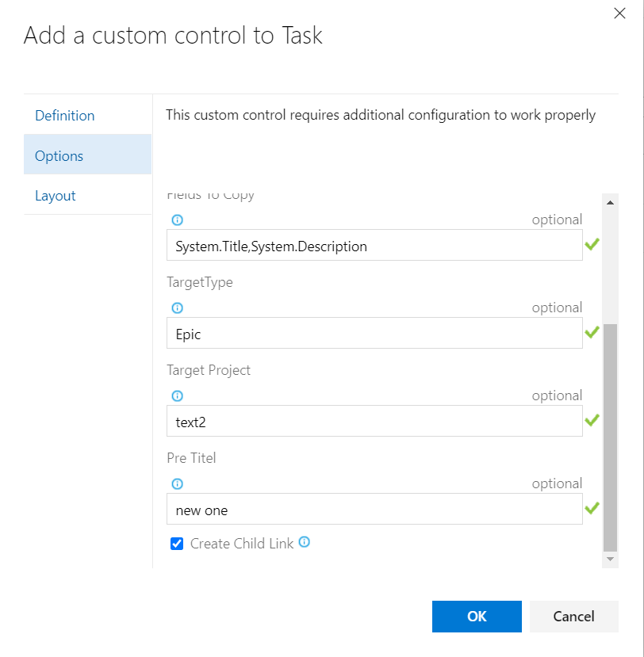Image resolution: width=644 pixels, height=657 pixels.
Task: Click green checkmark beside System.Title field
Action: point(592,245)
